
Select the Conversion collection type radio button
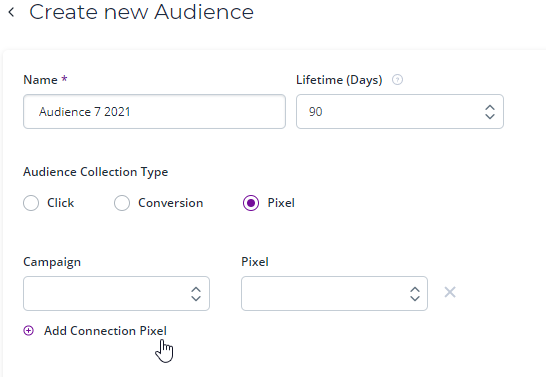point(122,203)
